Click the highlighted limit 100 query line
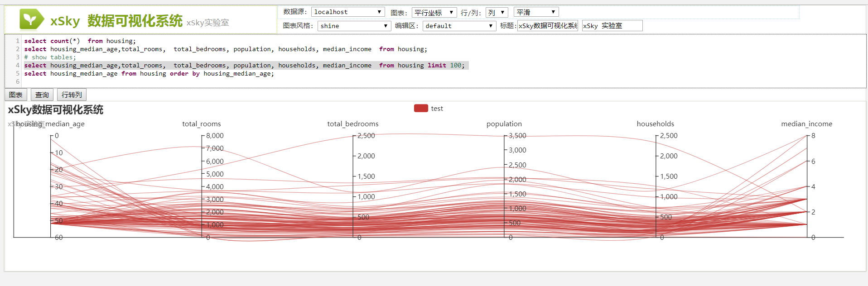Viewport: 868px width, 286px height. (245, 66)
